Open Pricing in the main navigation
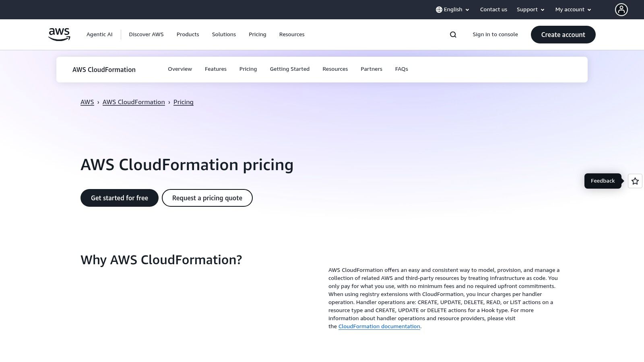Image resolution: width=644 pixels, height=362 pixels. [x=257, y=35]
